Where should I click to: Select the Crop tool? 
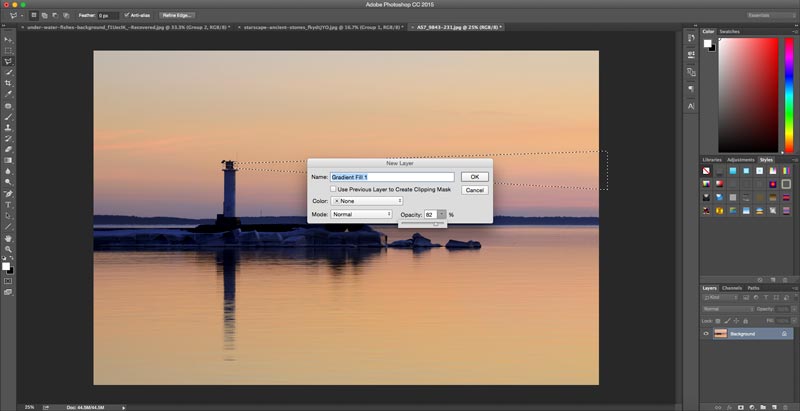point(8,83)
